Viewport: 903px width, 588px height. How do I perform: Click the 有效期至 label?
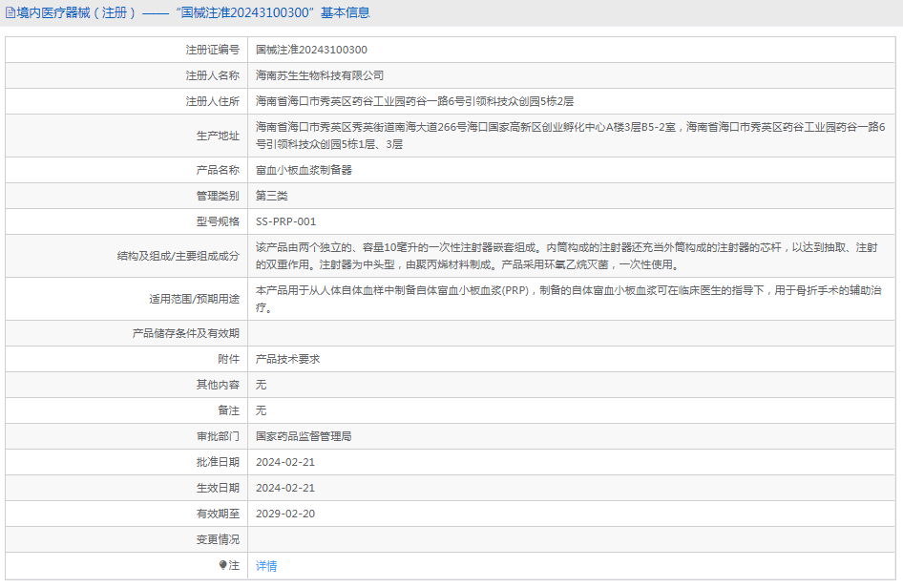point(217,514)
